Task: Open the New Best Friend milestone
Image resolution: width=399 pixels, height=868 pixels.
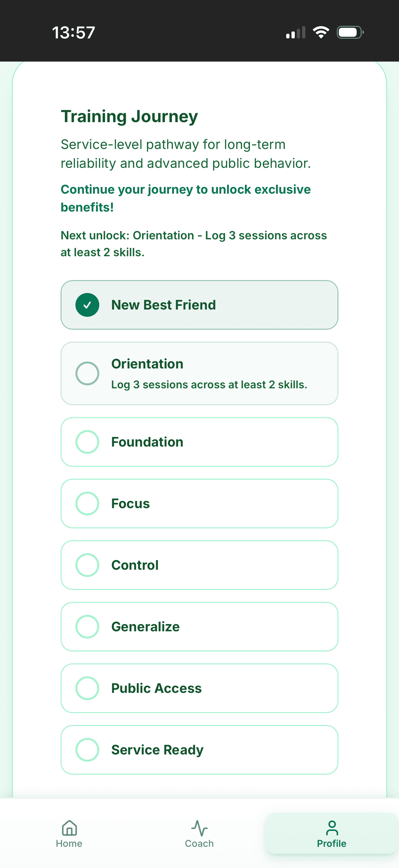Action: click(199, 305)
